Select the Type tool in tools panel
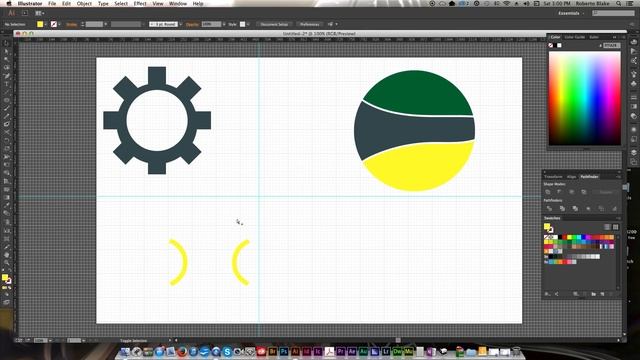This screenshot has height=360, width=640. point(7,84)
